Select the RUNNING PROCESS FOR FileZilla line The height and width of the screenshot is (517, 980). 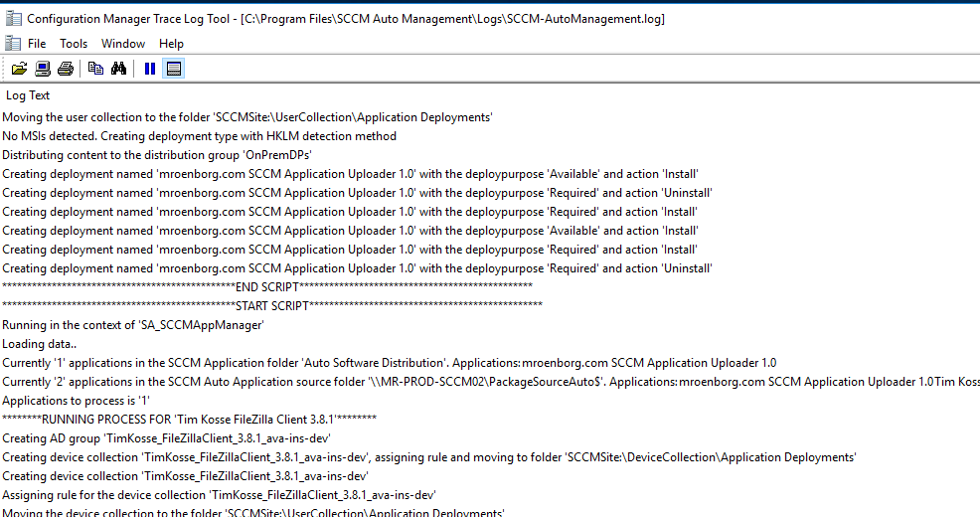(190, 419)
